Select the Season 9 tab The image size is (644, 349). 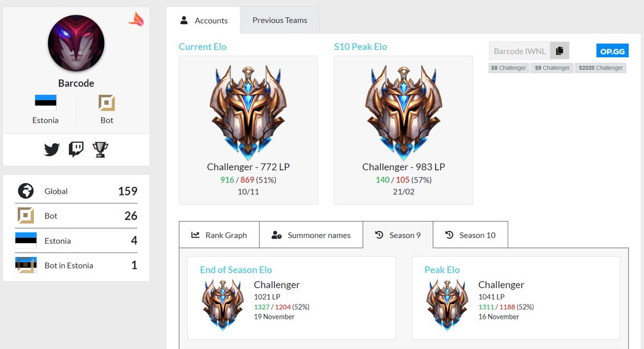[398, 235]
